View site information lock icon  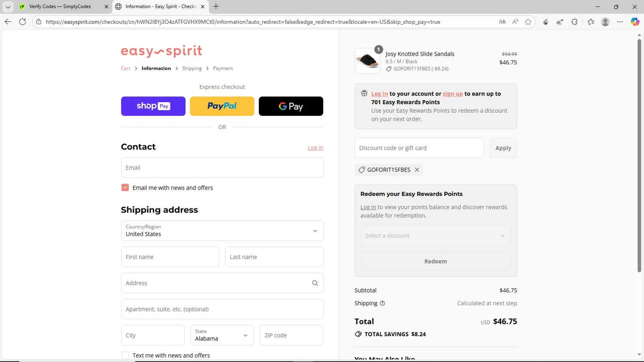pyautogui.click(x=39, y=21)
